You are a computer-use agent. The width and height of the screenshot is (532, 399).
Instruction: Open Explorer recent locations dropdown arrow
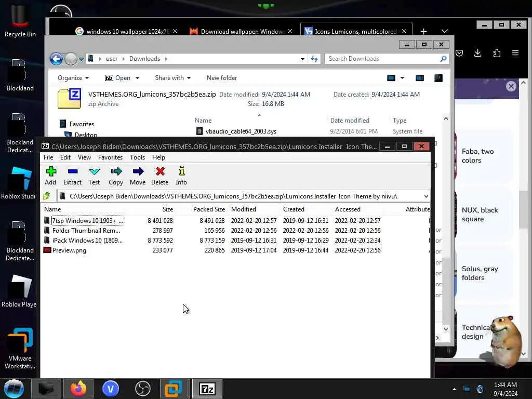81,59
